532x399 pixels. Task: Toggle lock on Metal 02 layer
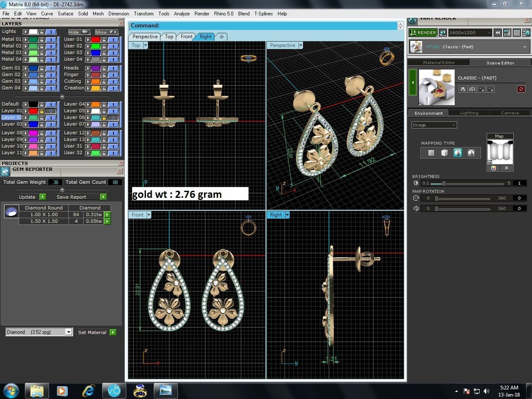point(42,46)
